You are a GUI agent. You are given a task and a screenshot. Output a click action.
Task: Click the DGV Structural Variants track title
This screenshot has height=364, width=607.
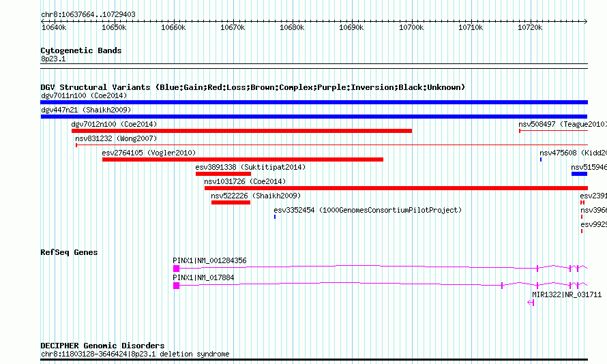[x=253, y=87]
